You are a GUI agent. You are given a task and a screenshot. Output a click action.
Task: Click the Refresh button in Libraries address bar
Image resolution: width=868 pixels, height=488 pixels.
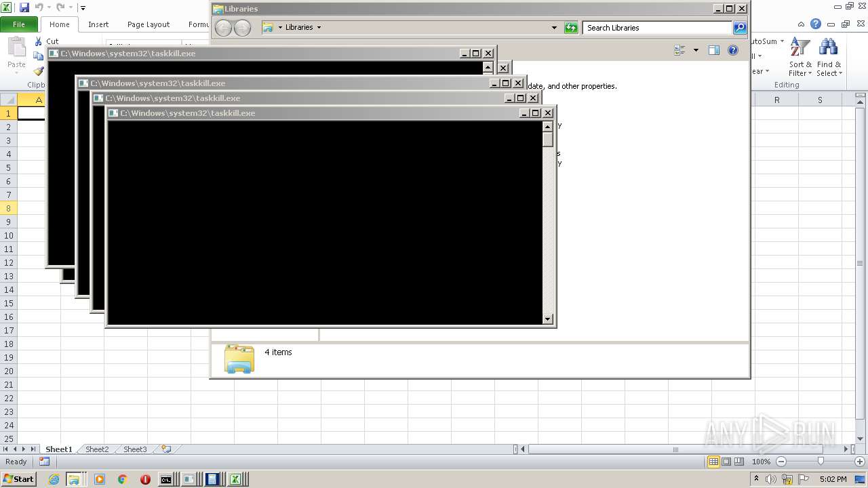pos(571,28)
